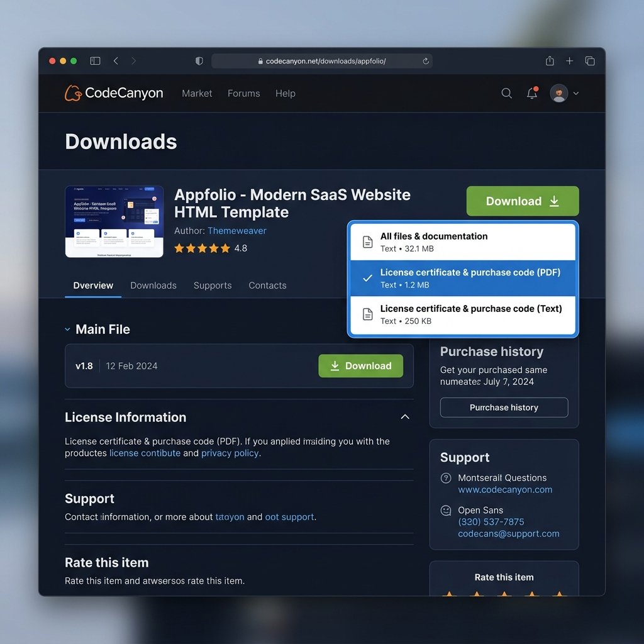Click document icon beside All files option

tap(367, 242)
